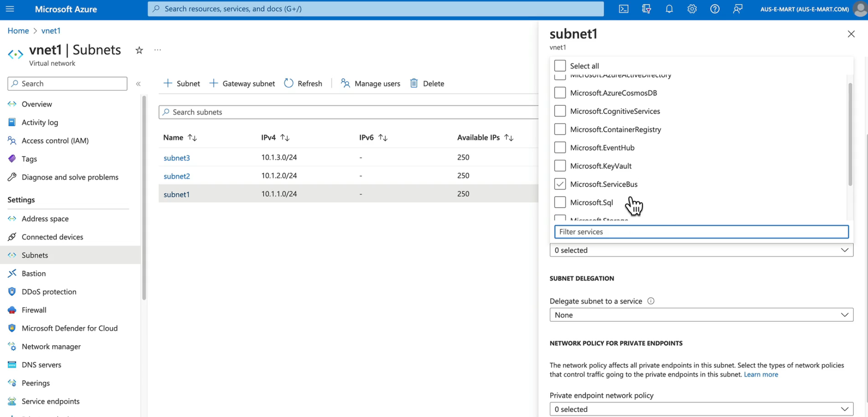Screen dimensions: 868x417
Task: Collapse the left navigation pane
Action: click(x=138, y=84)
